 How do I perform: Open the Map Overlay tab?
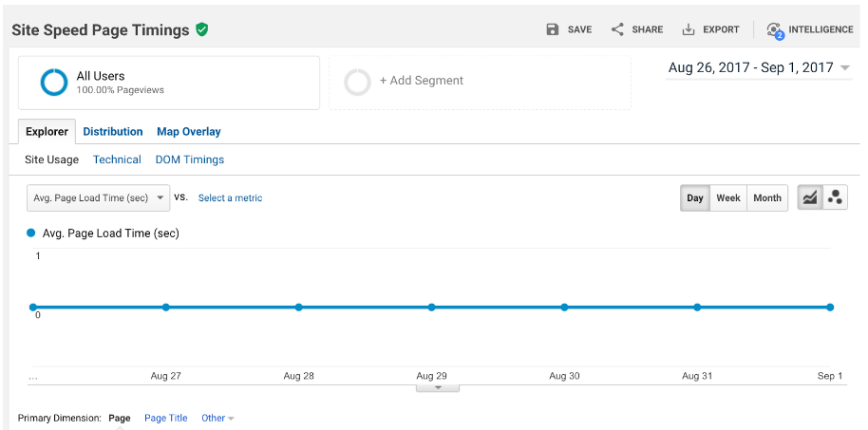click(x=188, y=132)
